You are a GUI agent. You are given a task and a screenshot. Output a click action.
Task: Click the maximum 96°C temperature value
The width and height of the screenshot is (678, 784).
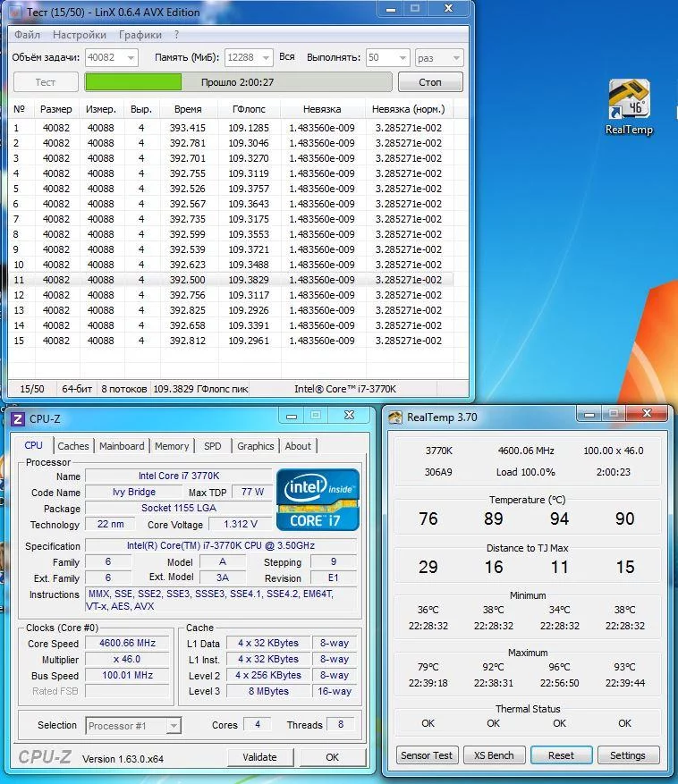559,667
